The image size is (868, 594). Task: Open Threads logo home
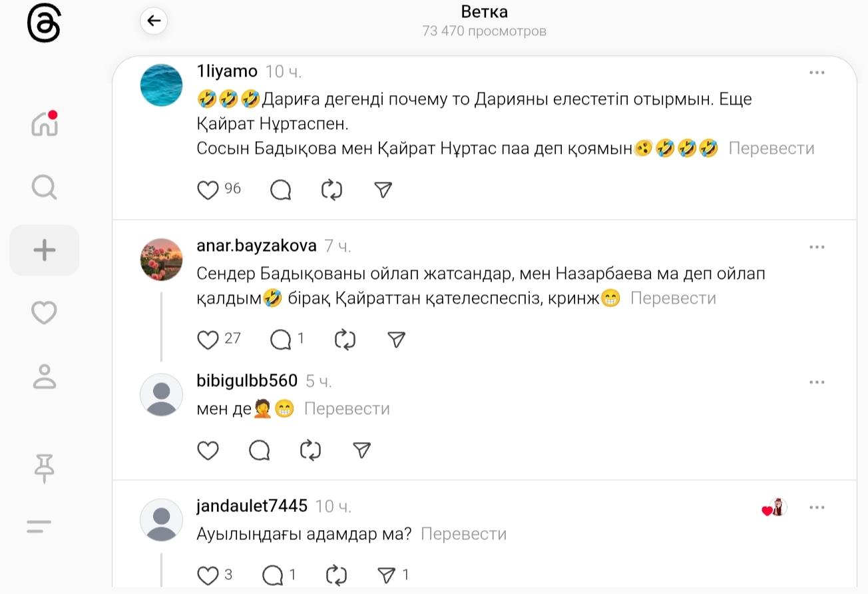pyautogui.click(x=44, y=25)
